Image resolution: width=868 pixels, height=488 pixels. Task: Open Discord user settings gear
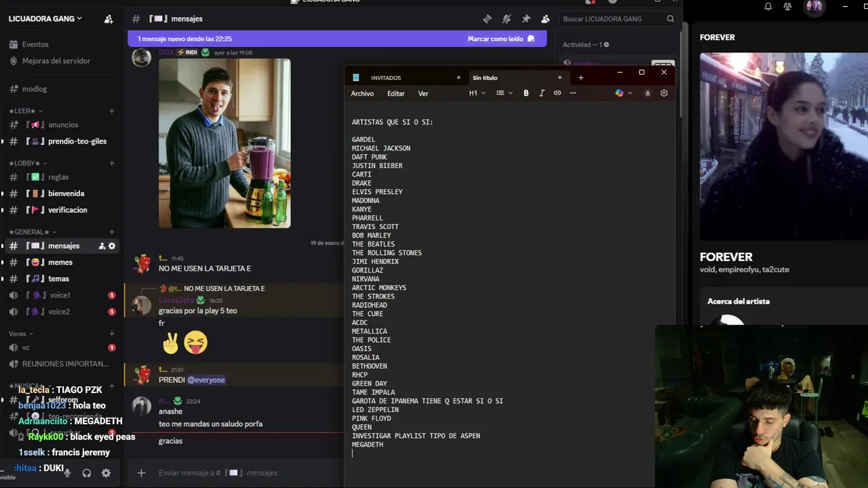[106, 473]
